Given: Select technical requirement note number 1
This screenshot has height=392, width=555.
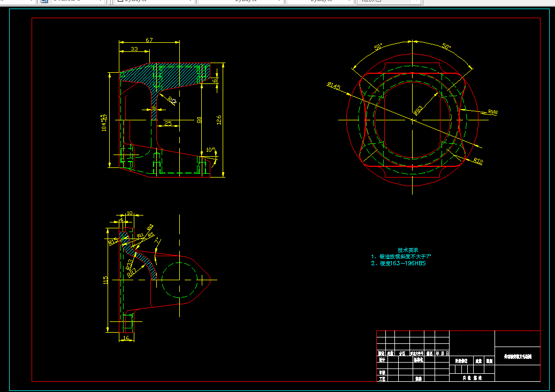Looking at the screenshot, I should pyautogui.click(x=401, y=257).
